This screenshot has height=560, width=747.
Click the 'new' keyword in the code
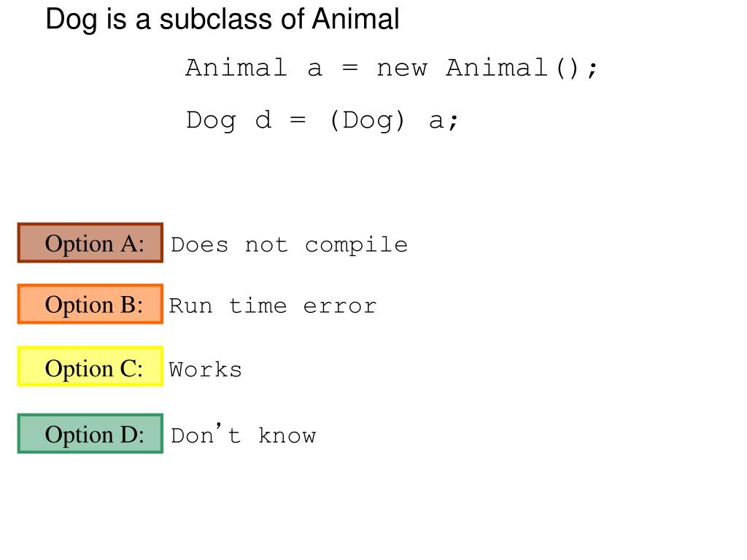[x=401, y=68]
